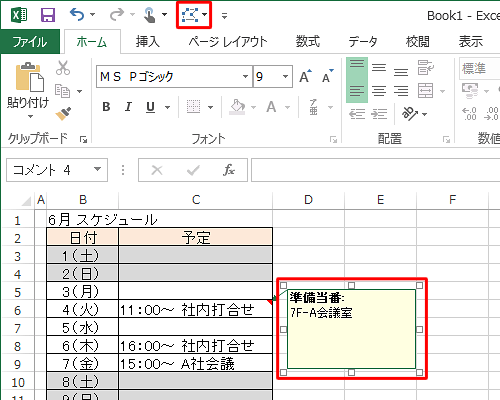Open the フォント group dialog launcher

333,140
